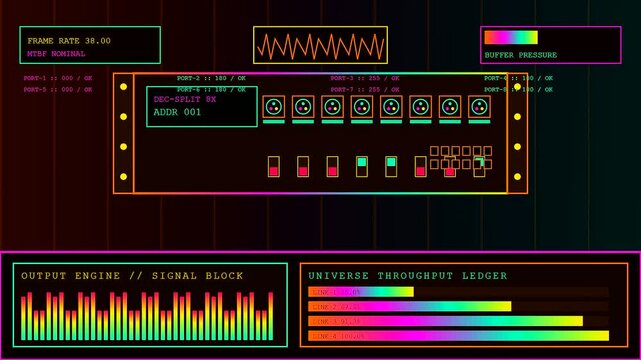Click the fifth XLR output connector
This screenshot has width=641, height=360.
391,107
